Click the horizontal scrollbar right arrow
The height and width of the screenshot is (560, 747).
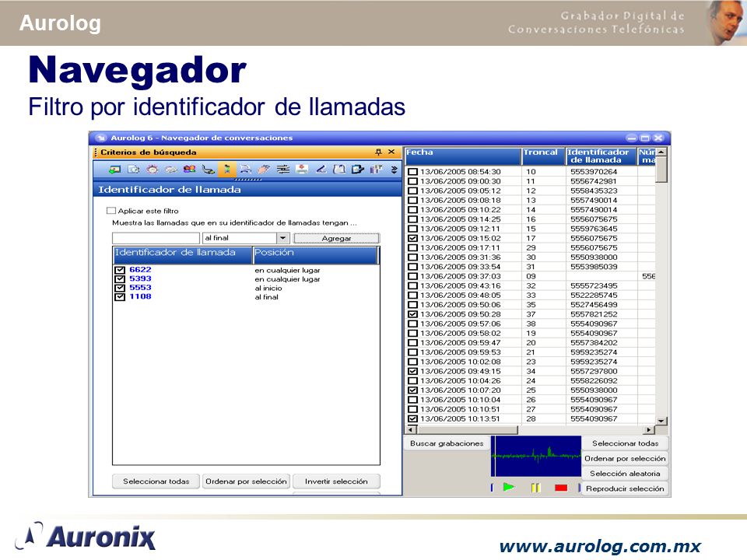[x=648, y=430]
